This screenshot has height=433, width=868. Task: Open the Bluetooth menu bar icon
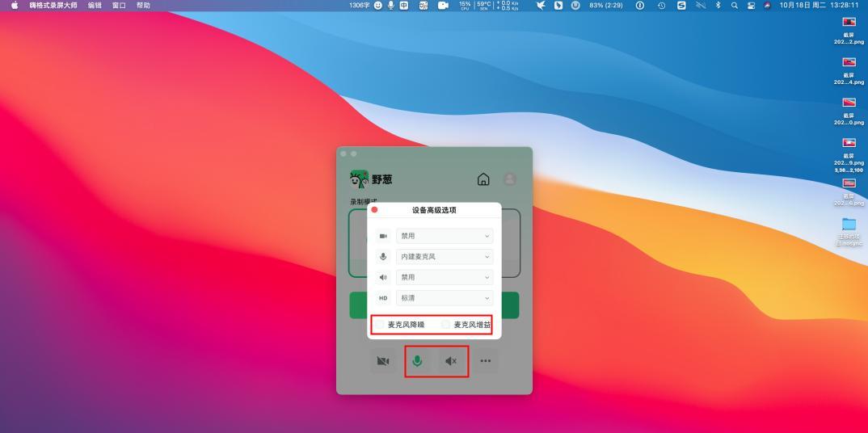point(718,5)
